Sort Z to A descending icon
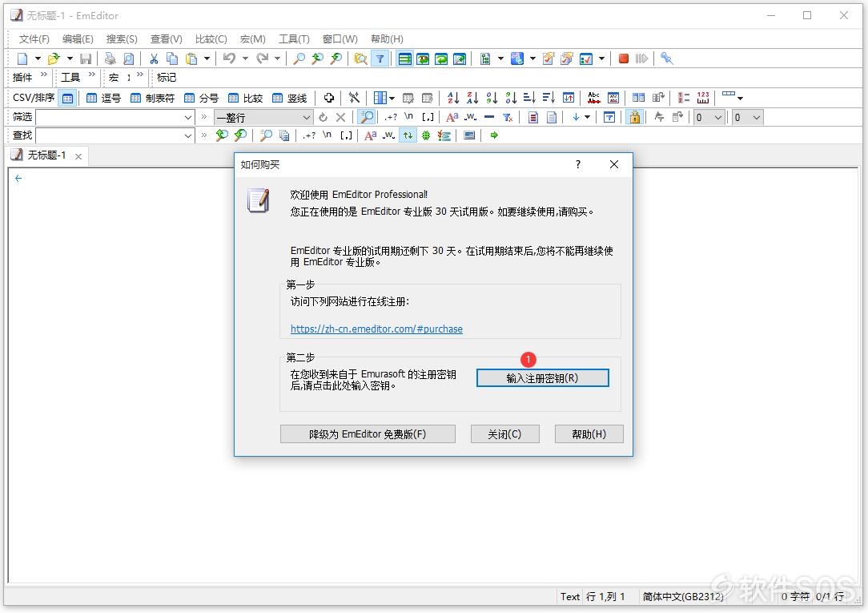This screenshot has height=613, width=868. pyautogui.click(x=472, y=98)
